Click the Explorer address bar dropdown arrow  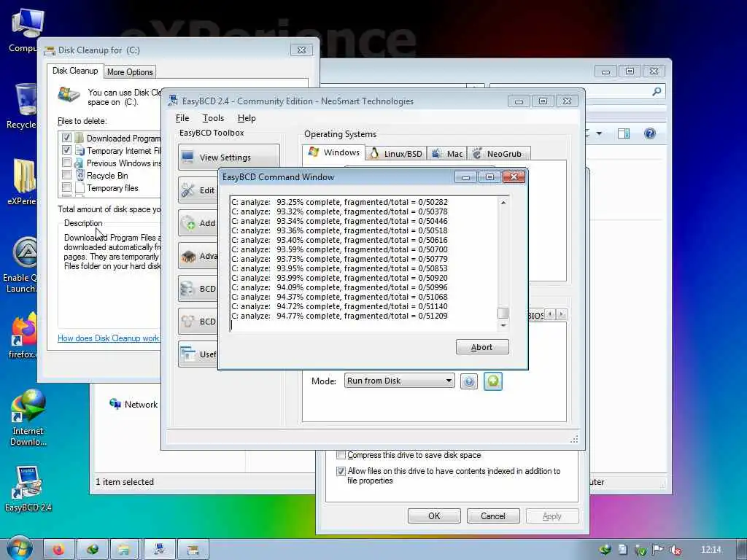click(x=474, y=87)
